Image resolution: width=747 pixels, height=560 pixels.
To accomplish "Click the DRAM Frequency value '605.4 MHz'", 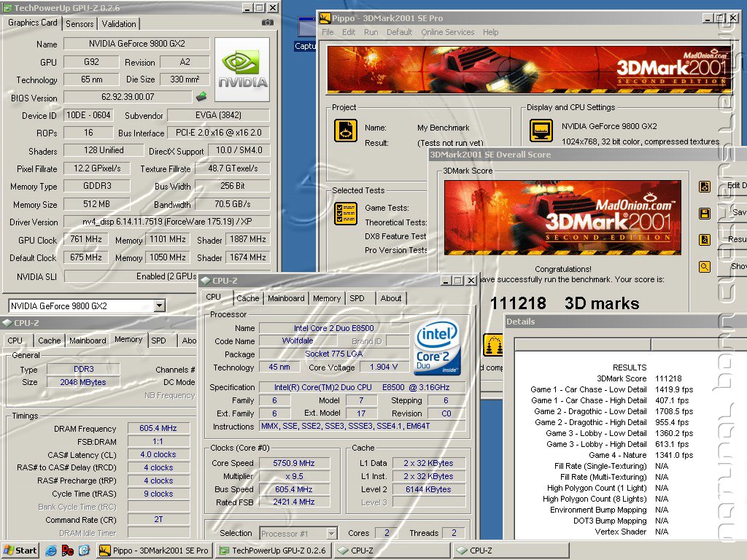I will pos(158,428).
